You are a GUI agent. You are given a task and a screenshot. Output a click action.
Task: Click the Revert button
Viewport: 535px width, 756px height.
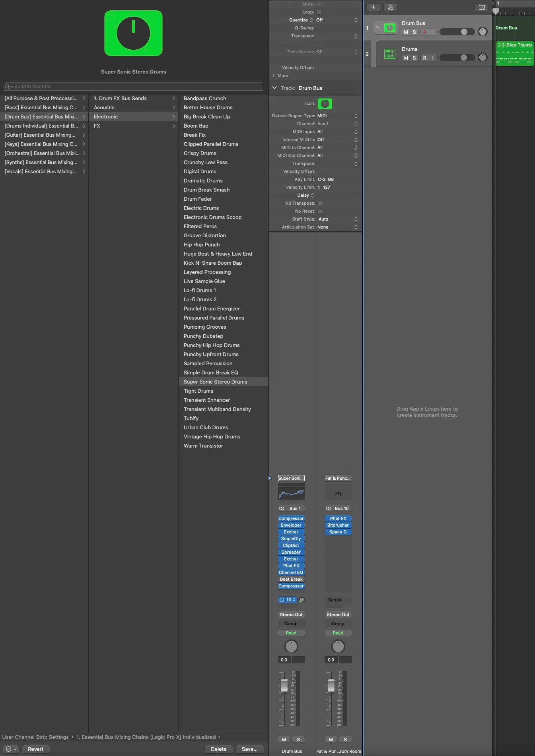(35, 749)
